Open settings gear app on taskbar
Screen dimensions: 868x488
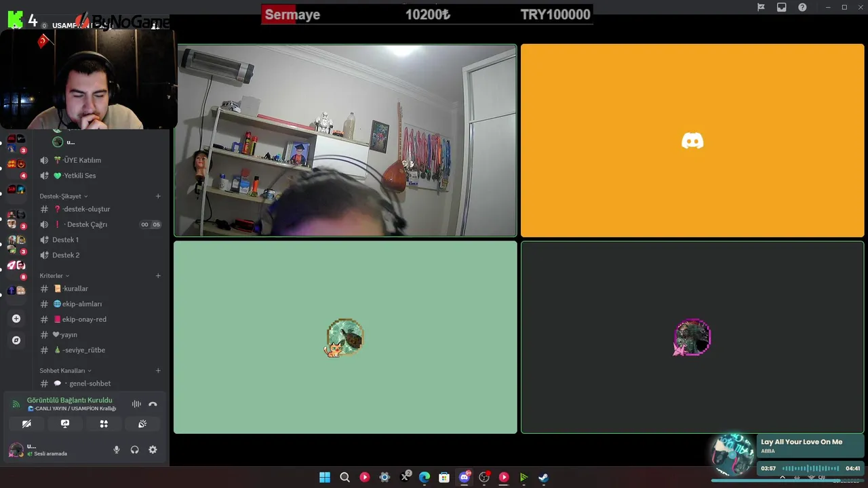tap(384, 477)
